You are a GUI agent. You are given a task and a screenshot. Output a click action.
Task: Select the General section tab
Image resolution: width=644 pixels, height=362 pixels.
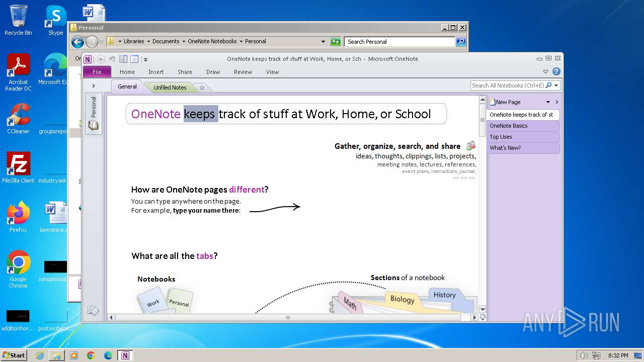127,86
